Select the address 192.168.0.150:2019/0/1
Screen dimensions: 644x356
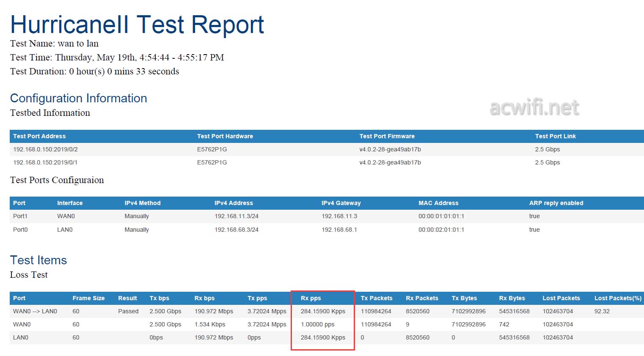click(x=45, y=162)
